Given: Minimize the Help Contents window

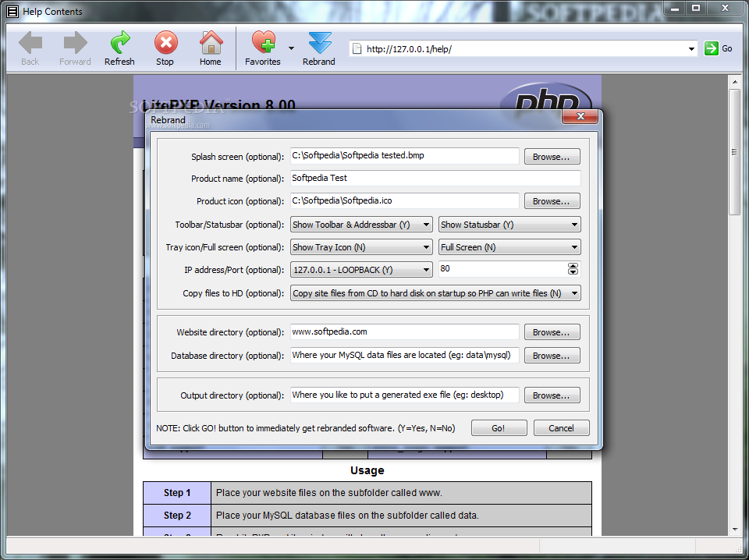Looking at the screenshot, I should coord(674,8).
